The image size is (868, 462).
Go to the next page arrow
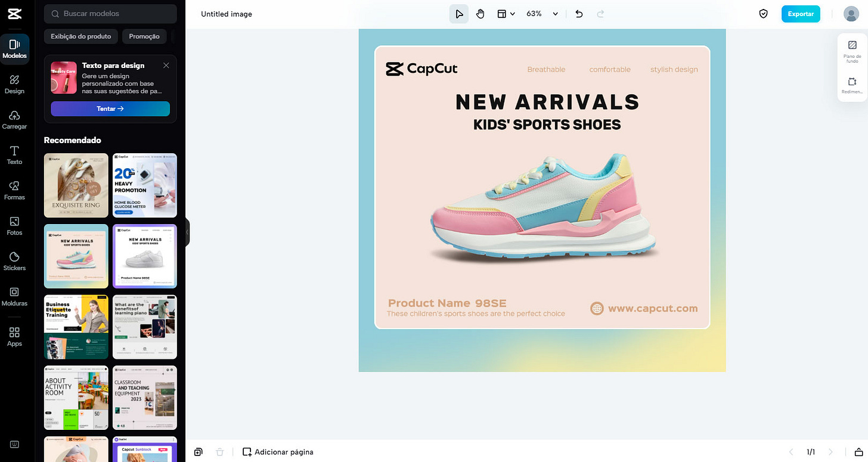pos(830,452)
